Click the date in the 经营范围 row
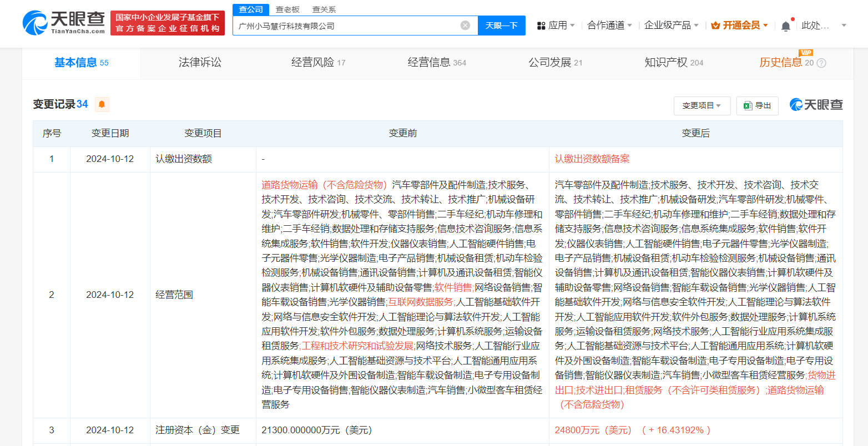Image resolution: width=868 pixels, height=446 pixels. [x=110, y=295]
